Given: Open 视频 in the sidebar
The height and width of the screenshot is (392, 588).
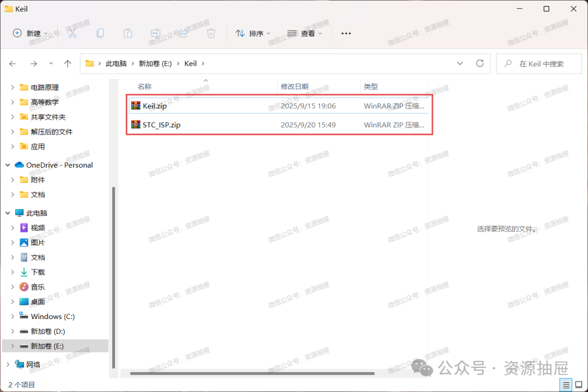Looking at the screenshot, I should [38, 228].
